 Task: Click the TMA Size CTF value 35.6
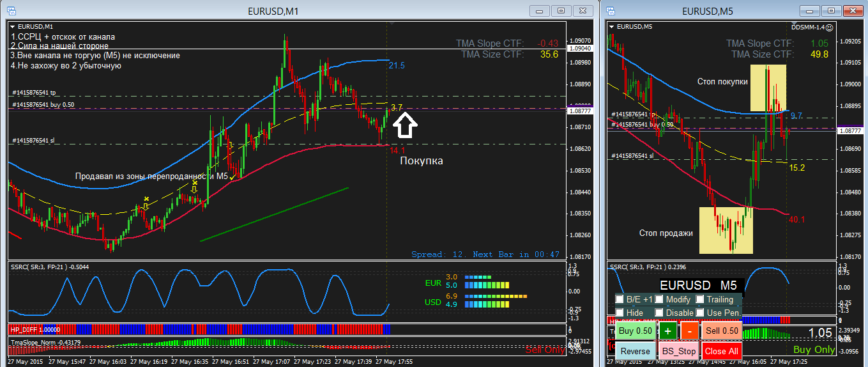click(x=549, y=54)
